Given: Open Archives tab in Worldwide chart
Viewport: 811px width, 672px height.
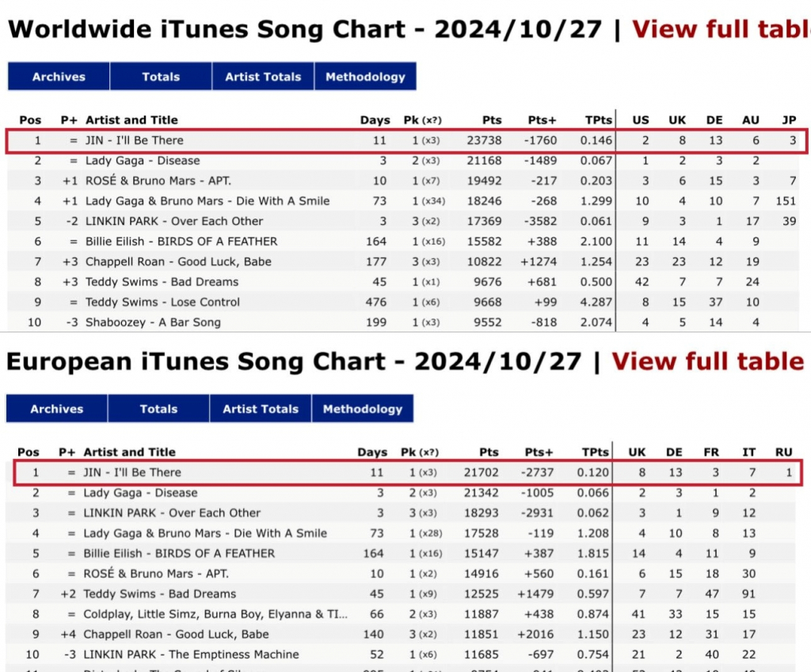Looking at the screenshot, I should pyautogui.click(x=59, y=77).
